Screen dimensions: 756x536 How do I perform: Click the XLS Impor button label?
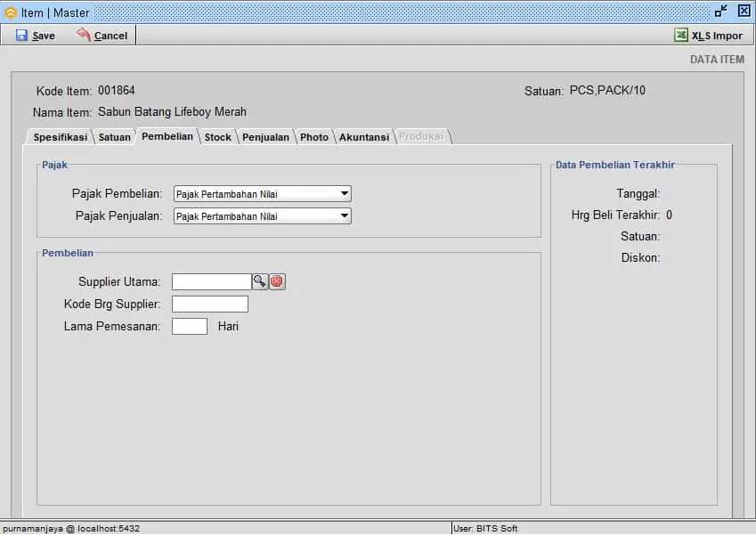click(717, 36)
